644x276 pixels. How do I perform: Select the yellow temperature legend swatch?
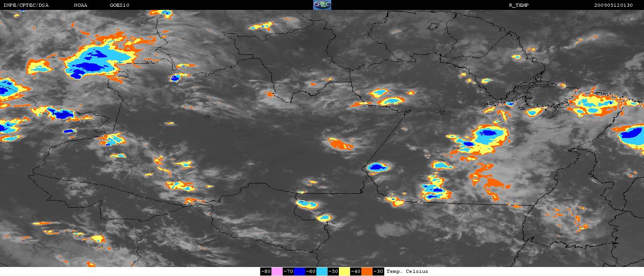click(x=345, y=272)
